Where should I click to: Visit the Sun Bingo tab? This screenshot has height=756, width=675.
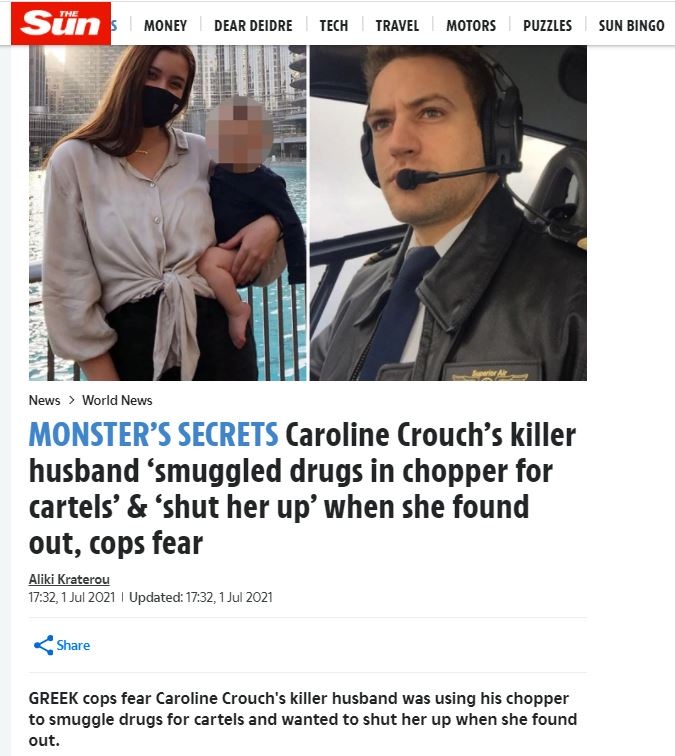(632, 25)
